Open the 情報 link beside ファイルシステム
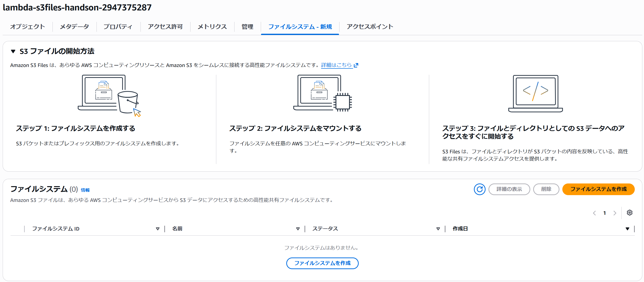This screenshot has width=644, height=282. (85, 190)
